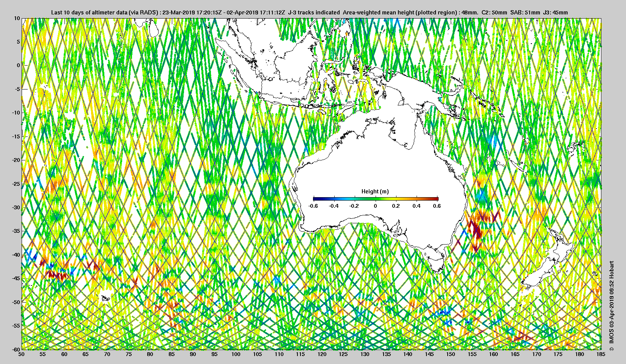626x364 pixels.
Task: Click longitude axis label '160'
Action: [x=494, y=354]
